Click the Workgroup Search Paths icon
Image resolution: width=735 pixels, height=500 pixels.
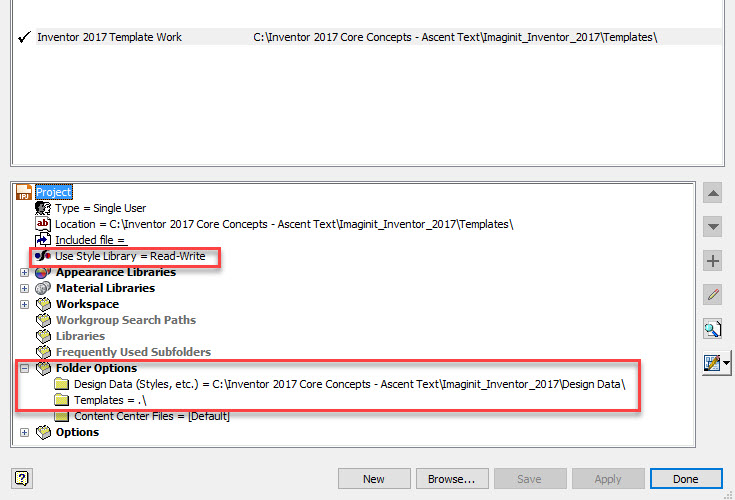tap(43, 320)
